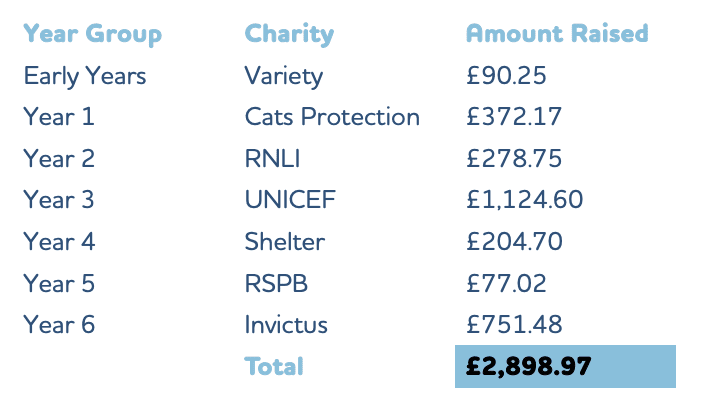
Task: Select the Year 6 cell
Action: (x=59, y=325)
